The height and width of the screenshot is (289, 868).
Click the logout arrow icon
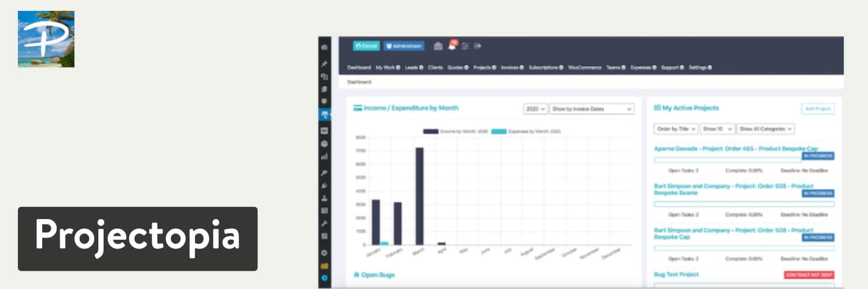[478, 46]
